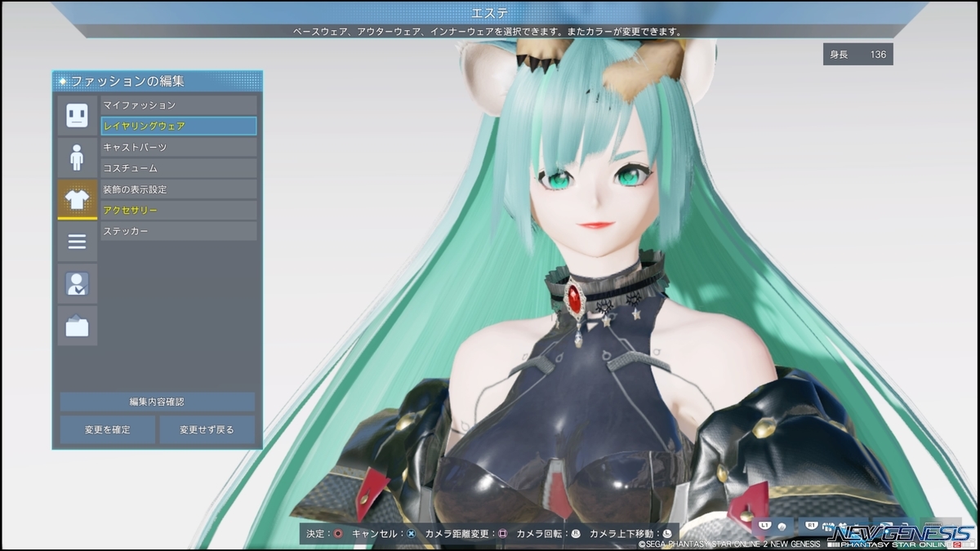Click the 編集内容確認 button
Screen dimensions: 980x551
point(157,402)
